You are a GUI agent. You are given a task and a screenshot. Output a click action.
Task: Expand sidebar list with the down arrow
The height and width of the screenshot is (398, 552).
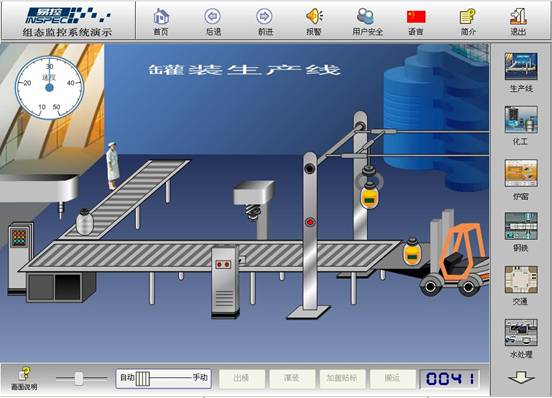521,377
